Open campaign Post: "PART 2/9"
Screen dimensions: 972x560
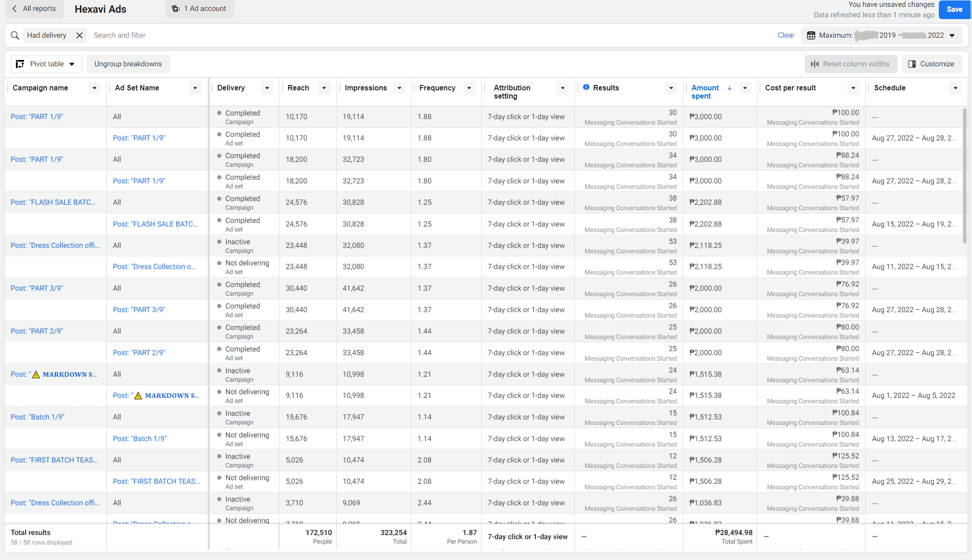(37, 331)
